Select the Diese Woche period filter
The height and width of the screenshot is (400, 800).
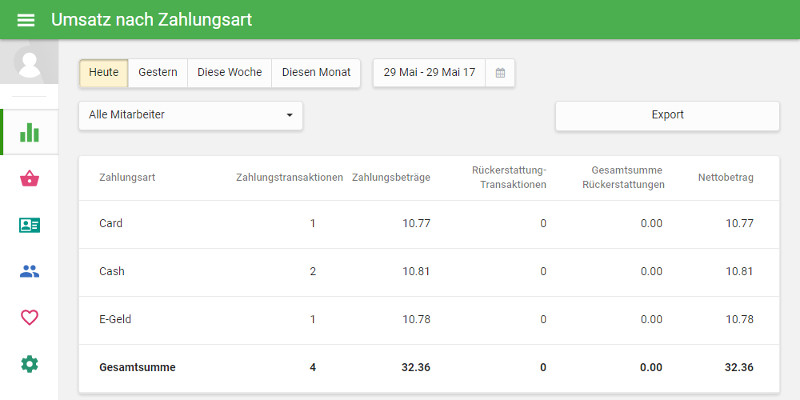pyautogui.click(x=229, y=73)
